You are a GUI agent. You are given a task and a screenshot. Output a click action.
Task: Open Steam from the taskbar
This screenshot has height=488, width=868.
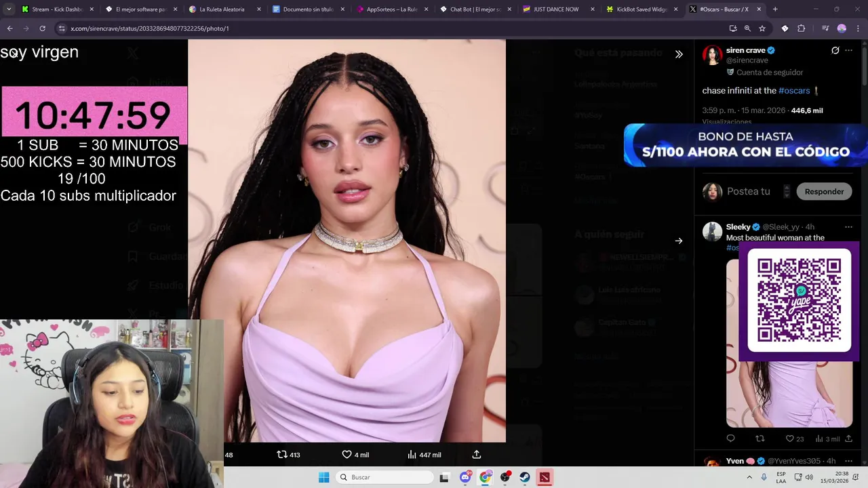(525, 477)
